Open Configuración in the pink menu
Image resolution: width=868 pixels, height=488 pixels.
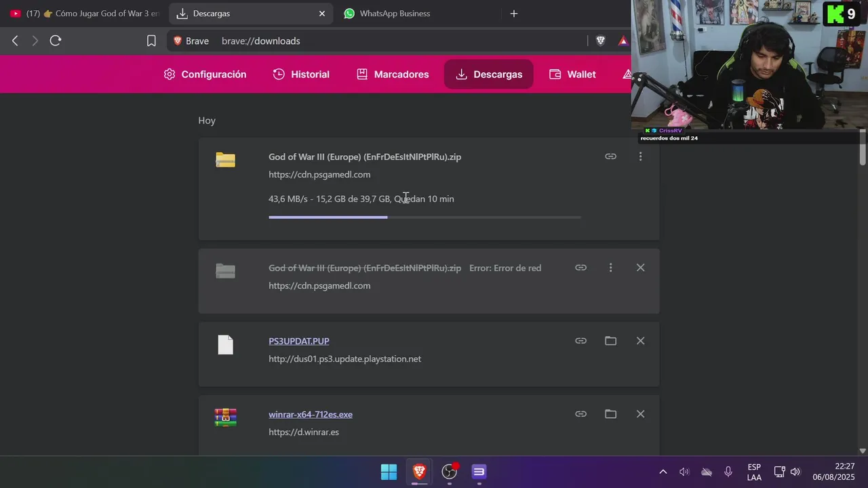205,74
